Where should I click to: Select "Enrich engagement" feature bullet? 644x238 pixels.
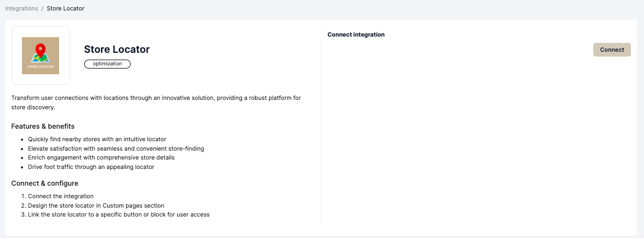[x=101, y=157]
